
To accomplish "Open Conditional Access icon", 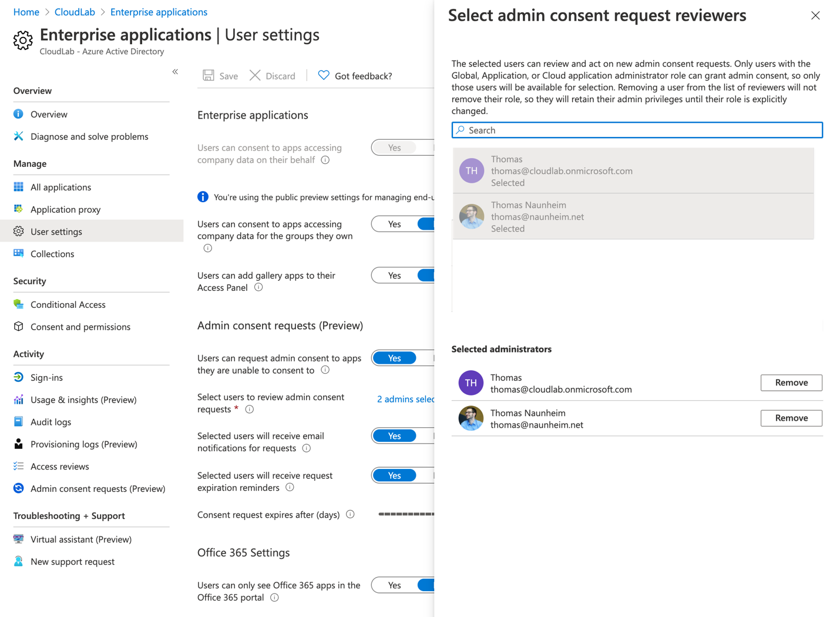I will pos(18,304).
